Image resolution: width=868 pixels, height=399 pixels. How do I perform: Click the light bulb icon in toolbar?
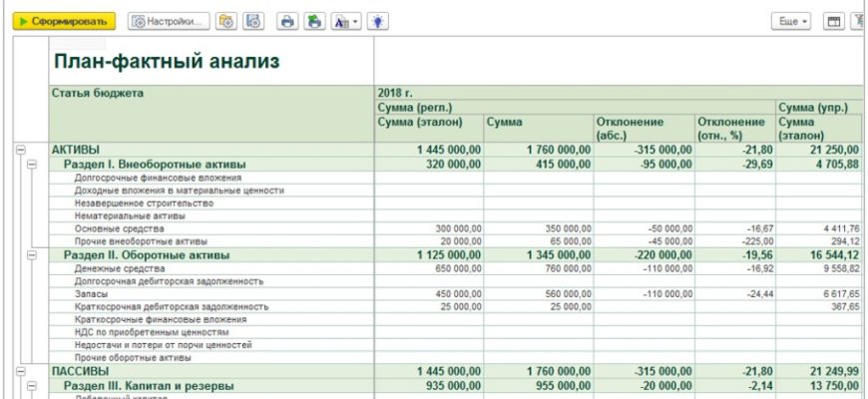click(378, 20)
